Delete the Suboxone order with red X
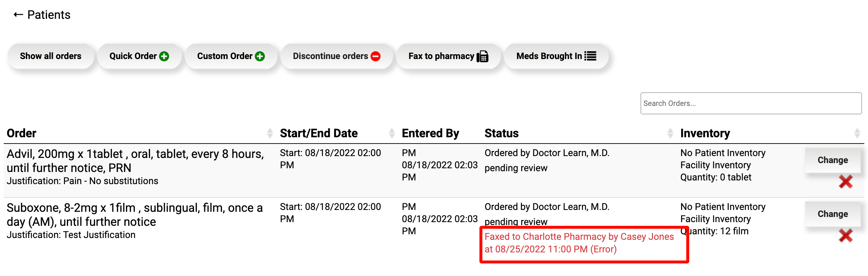The image size is (868, 276). [x=845, y=235]
